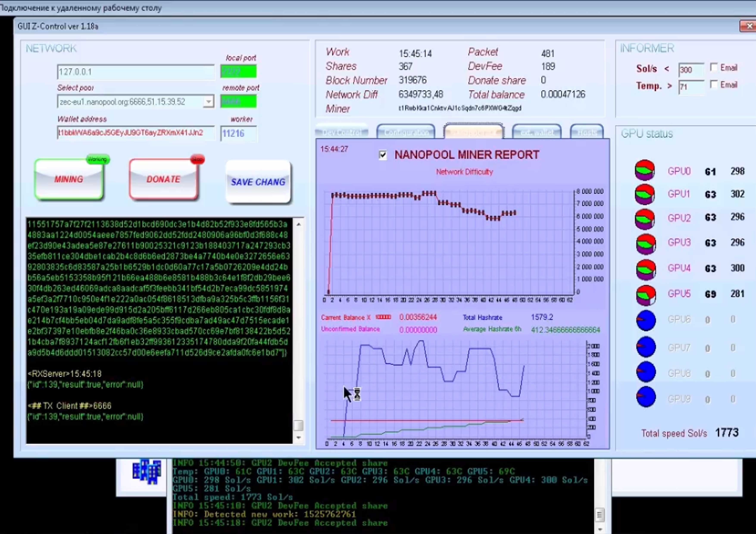Screen dimensions: 756x534
Task: Click the Work time 15:45:14
Action: 415,53
